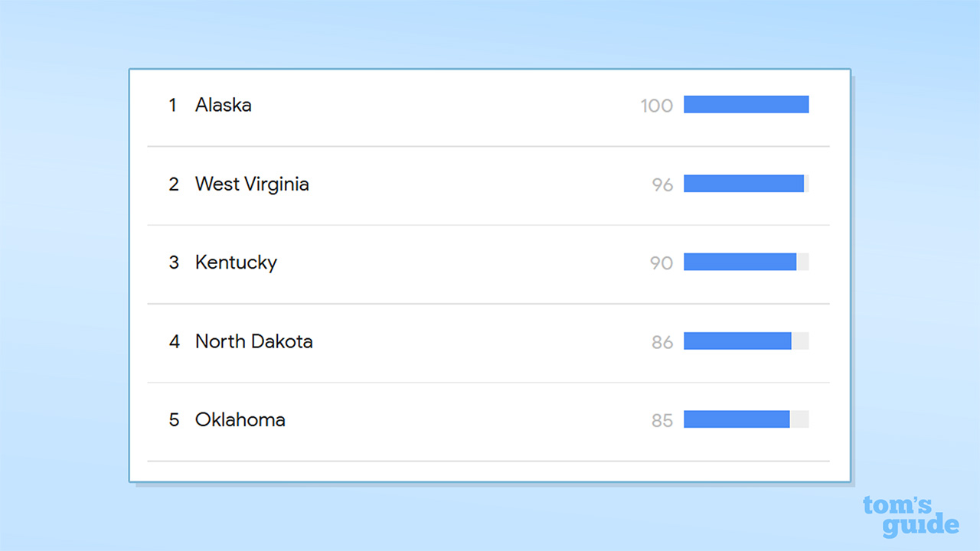Screen dimensions: 980x551
Task: Click rank number 2 beside West Virginia
Action: 174,184
